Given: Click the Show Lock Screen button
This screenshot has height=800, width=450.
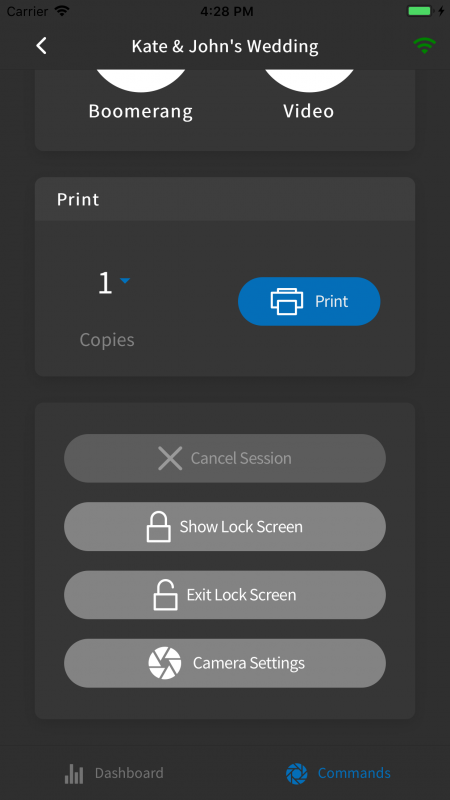Looking at the screenshot, I should tap(225, 527).
